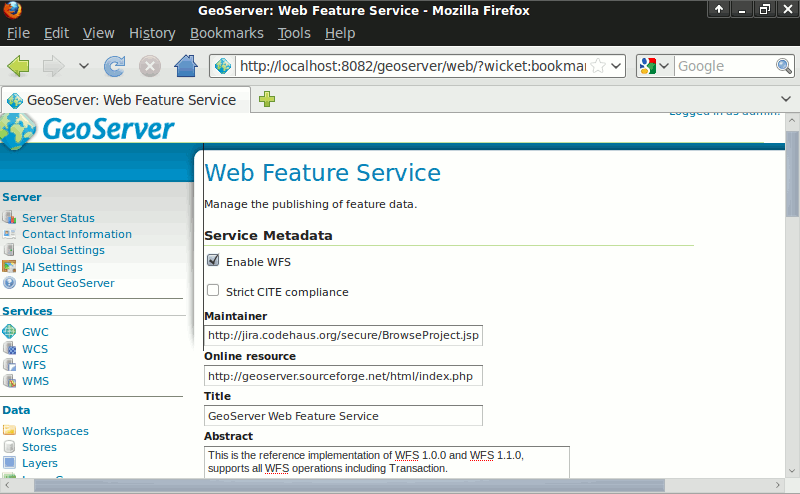Open the back/forward history dropdown
This screenshot has width=800, height=494.
(x=84, y=66)
